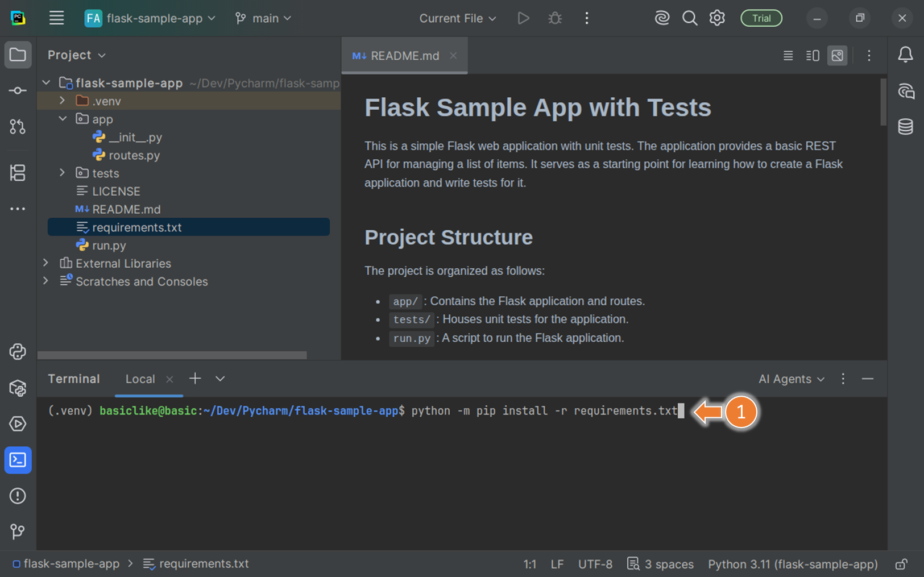The width and height of the screenshot is (924, 577).
Task: Open the Commit tool window
Action: [18, 91]
